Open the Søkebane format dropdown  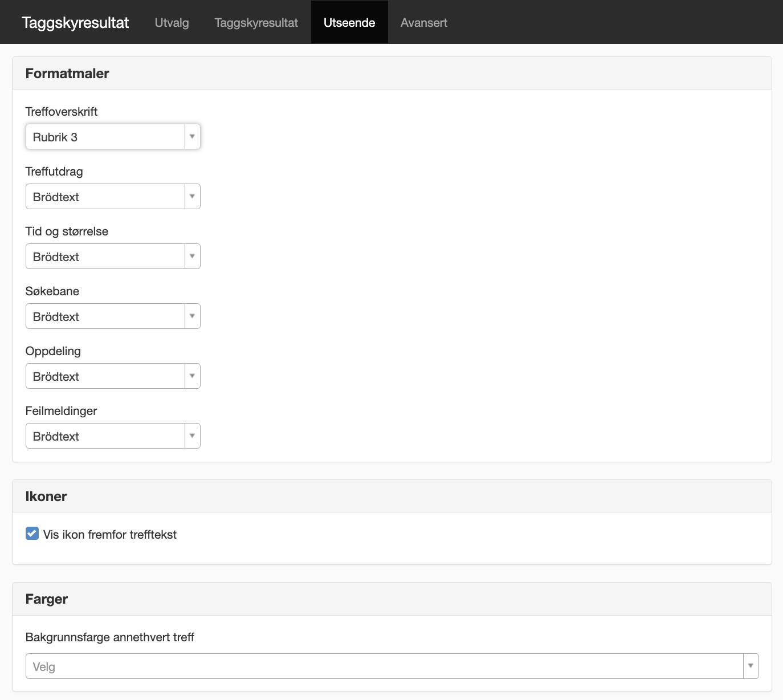coord(113,316)
